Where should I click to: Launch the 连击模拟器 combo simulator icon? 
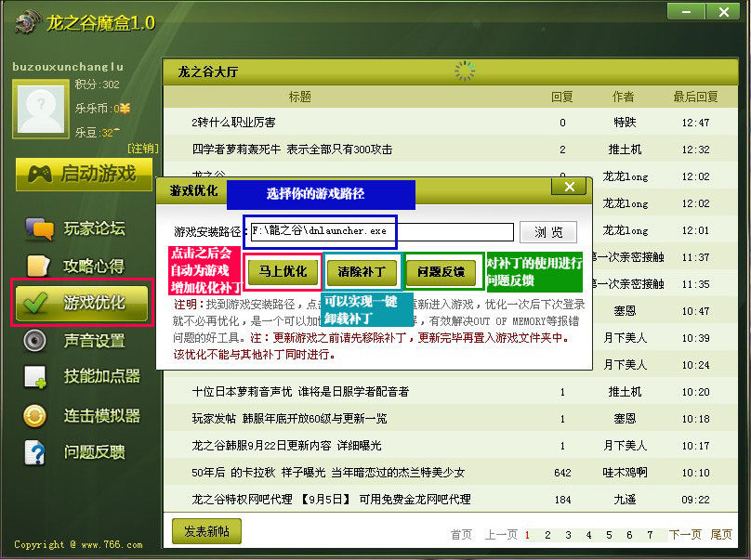point(34,412)
